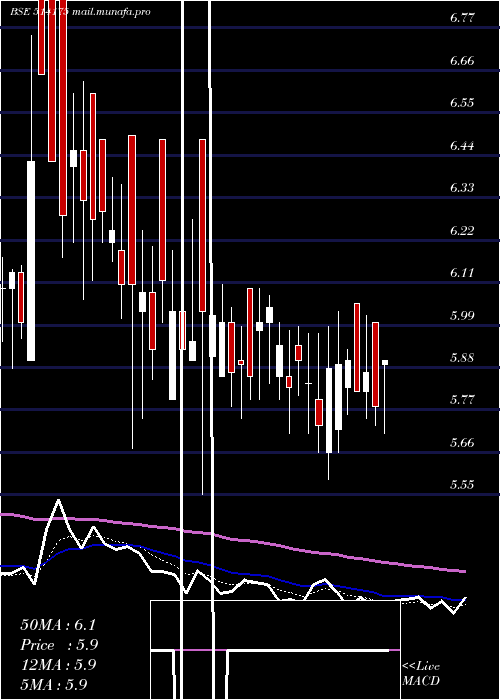Click the <<Live MACD label

click(x=421, y=673)
